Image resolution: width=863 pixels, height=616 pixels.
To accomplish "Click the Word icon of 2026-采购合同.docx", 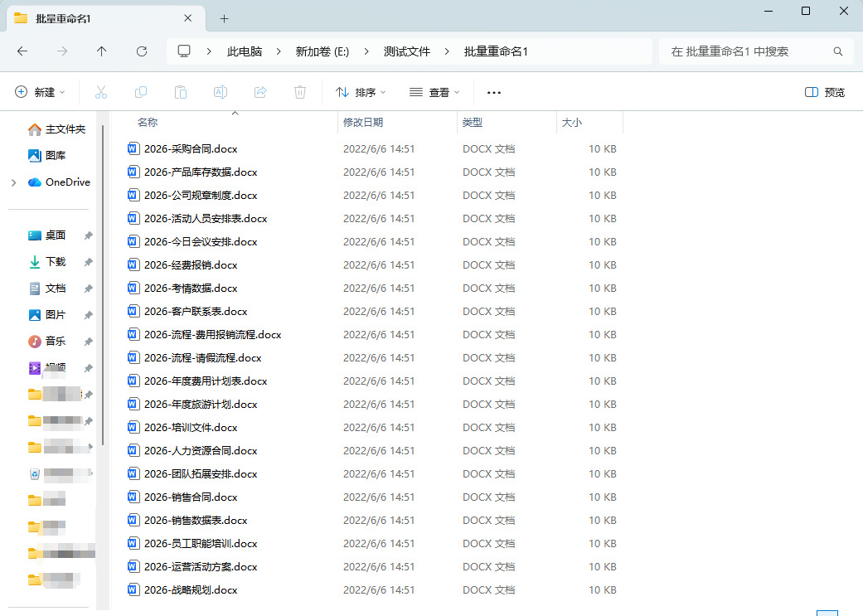I will pyautogui.click(x=133, y=148).
